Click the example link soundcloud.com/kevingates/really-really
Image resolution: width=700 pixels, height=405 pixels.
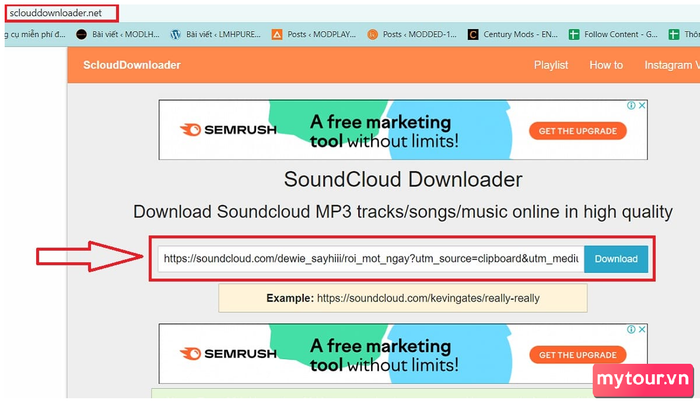(428, 298)
